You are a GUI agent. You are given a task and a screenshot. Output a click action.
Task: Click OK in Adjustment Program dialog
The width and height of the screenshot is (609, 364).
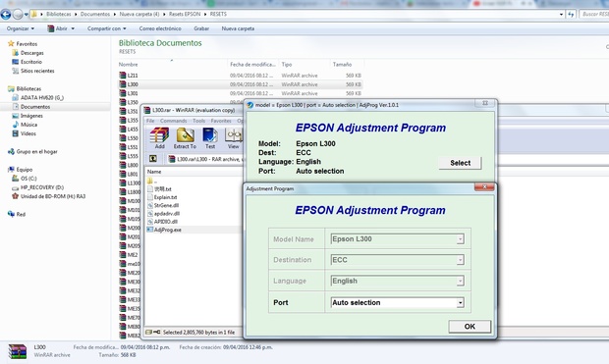[470, 327]
